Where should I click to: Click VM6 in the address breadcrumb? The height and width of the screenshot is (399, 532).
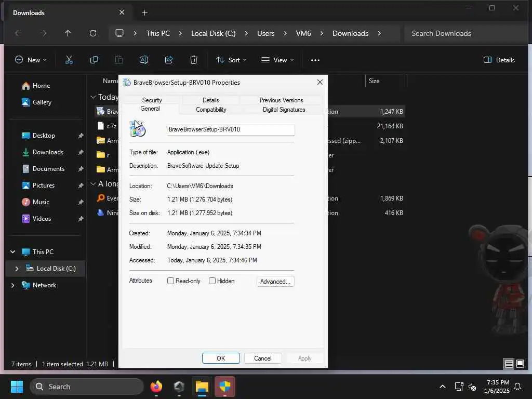[303, 33]
